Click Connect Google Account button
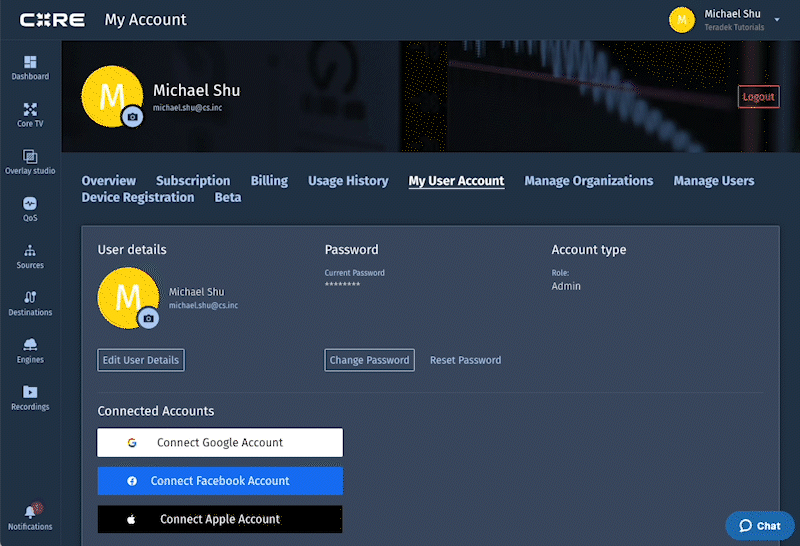This screenshot has height=546, width=800. click(220, 443)
